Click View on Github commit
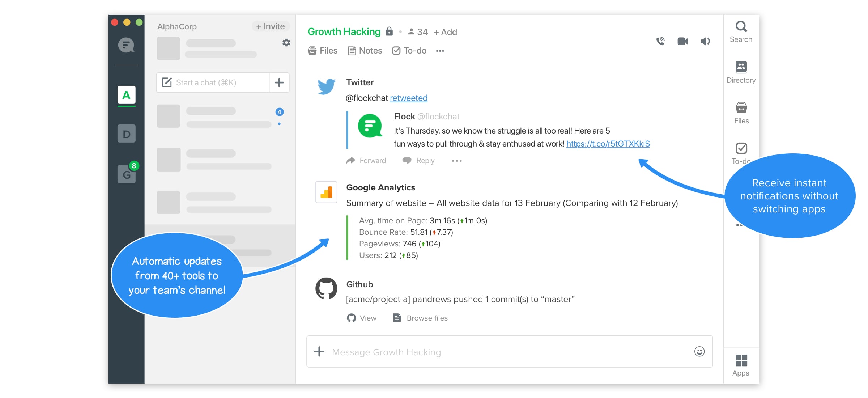 (x=362, y=318)
